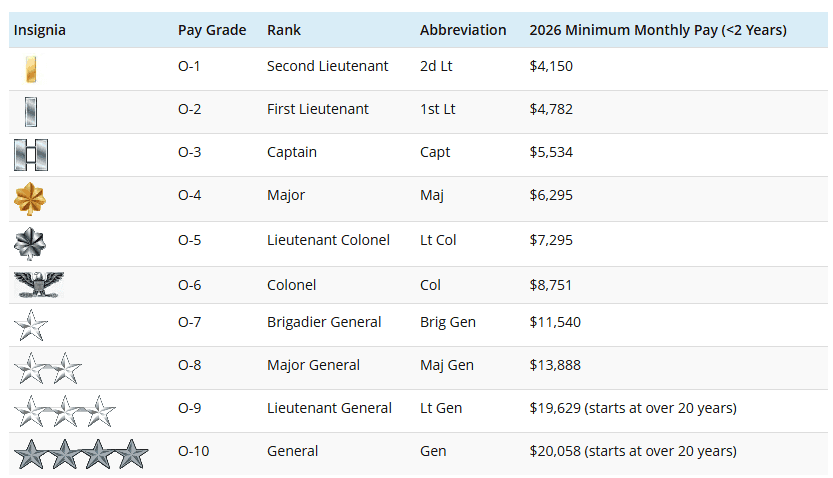Select the Lieutenant General three-star insignia

tap(64, 410)
